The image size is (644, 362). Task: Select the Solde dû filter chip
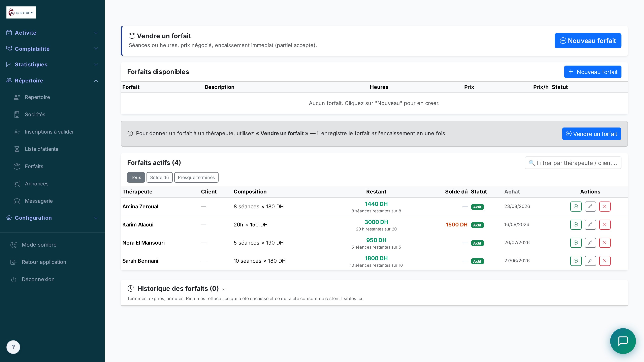[x=160, y=177]
